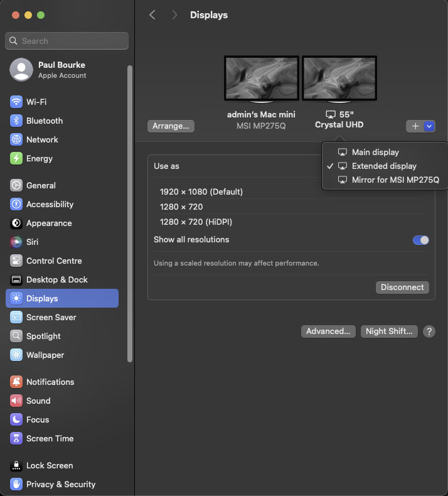Click the Use as label

[166, 166]
